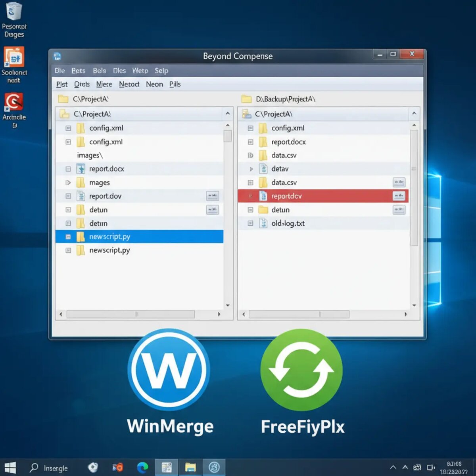This screenshot has height=476, width=476.
Task: Toggle checkbox of report.docx in right pane
Action: (250, 142)
